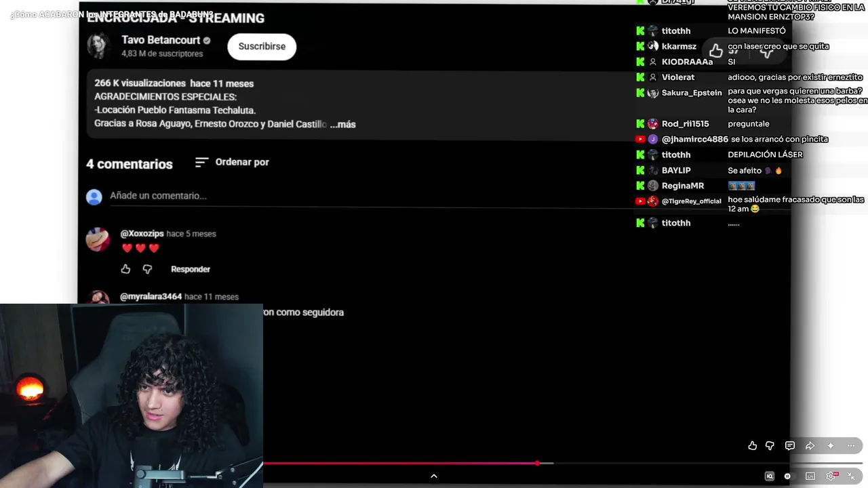868x488 pixels.
Task: Click the chat message 'preguntale'
Action: pyautogui.click(x=749, y=124)
